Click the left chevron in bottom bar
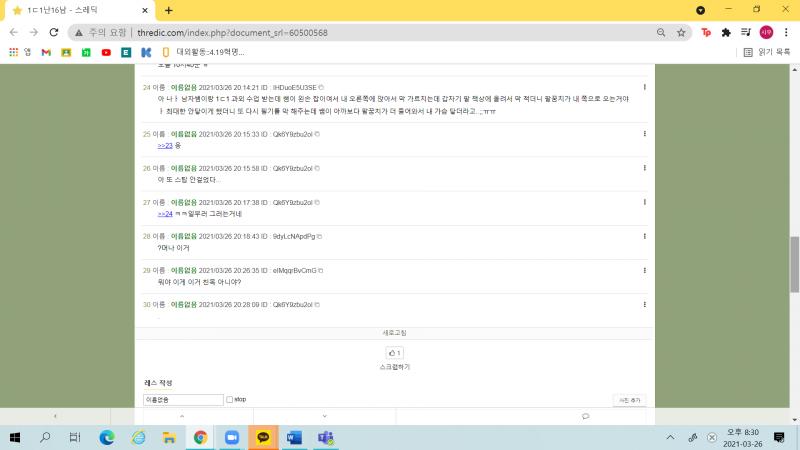 (55, 416)
